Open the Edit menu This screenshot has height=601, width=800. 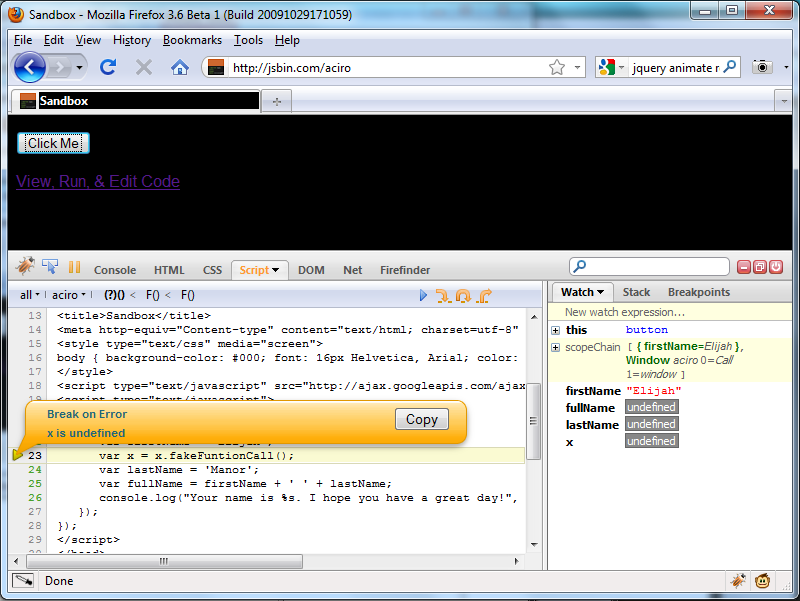[x=54, y=40]
